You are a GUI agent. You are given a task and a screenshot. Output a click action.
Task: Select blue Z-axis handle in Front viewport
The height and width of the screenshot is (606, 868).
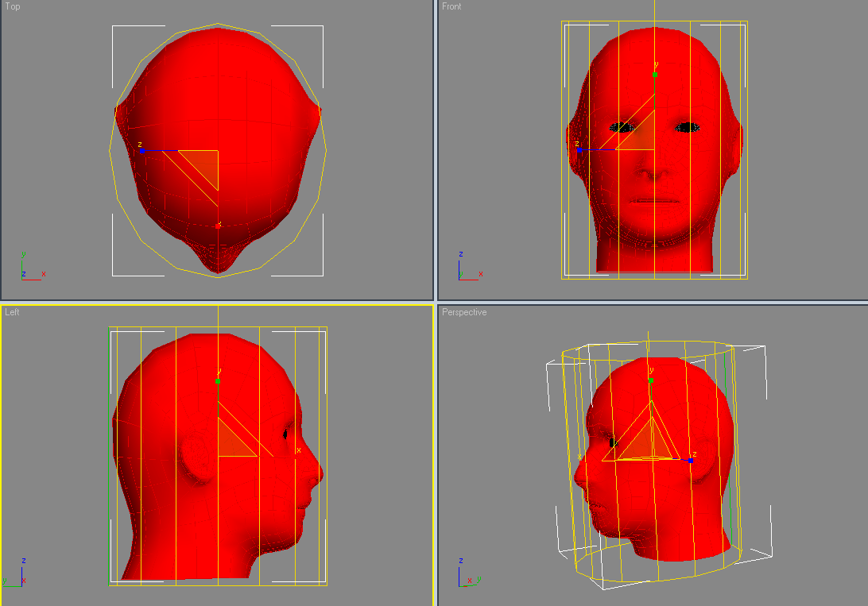coord(579,149)
